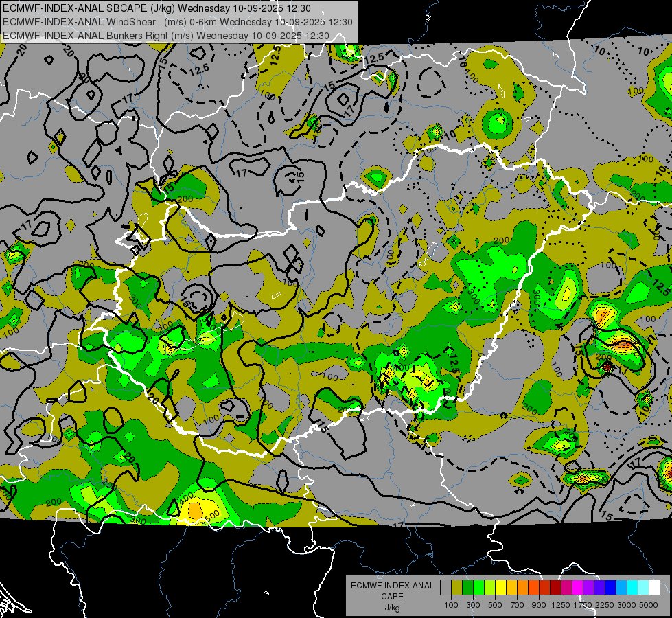Click the legend label 1250

(561, 605)
